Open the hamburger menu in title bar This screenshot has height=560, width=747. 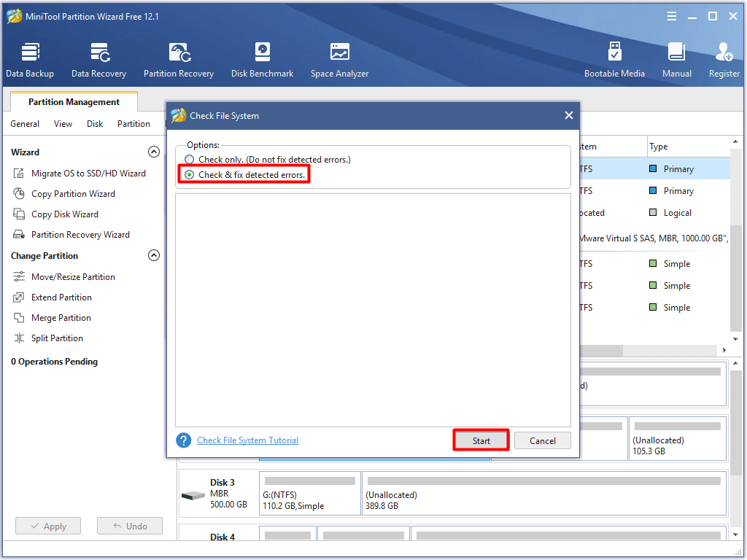click(x=672, y=16)
